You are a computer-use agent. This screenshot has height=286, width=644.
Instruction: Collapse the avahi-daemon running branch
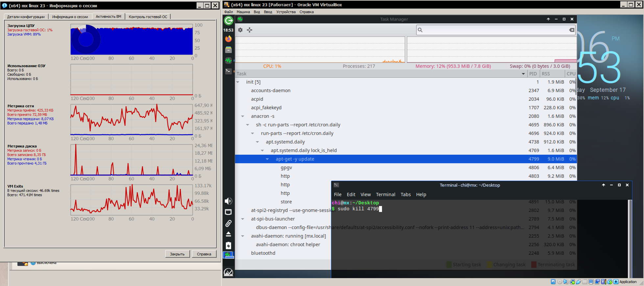tap(243, 236)
